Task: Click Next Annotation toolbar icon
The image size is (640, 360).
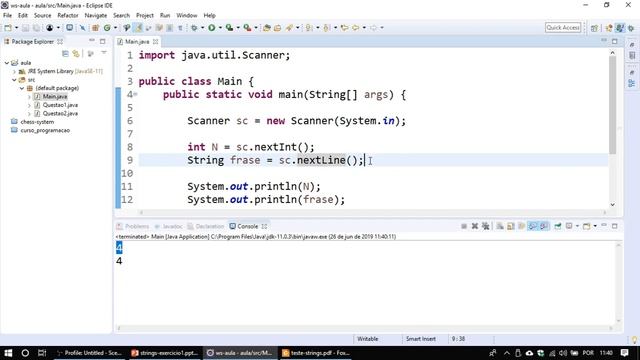Action: tap(309, 28)
